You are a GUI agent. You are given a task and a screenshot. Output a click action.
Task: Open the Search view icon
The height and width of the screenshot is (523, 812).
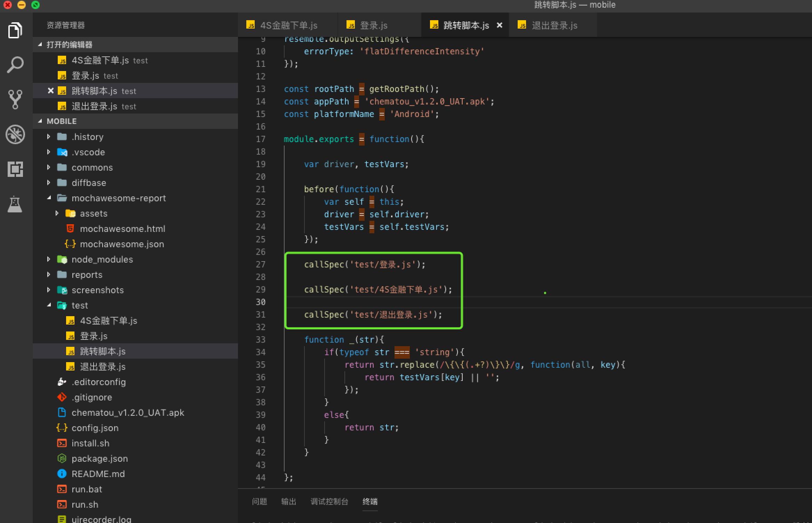pos(15,65)
